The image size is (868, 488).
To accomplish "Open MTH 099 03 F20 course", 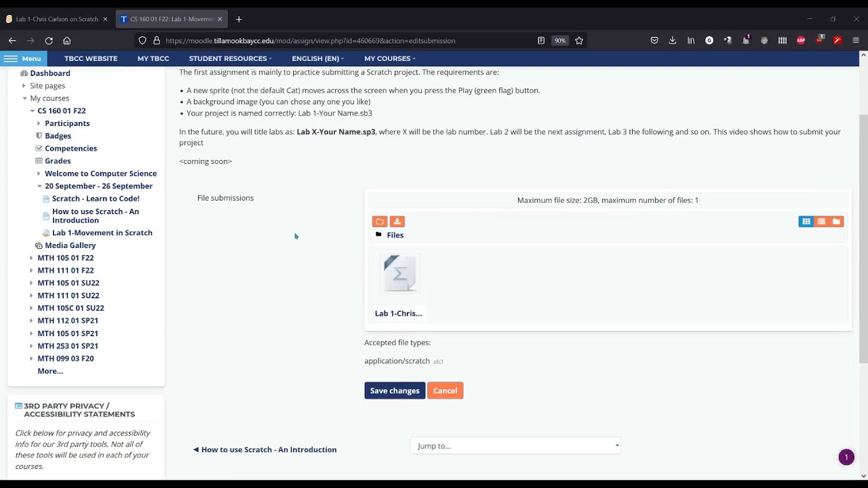I will point(66,359).
